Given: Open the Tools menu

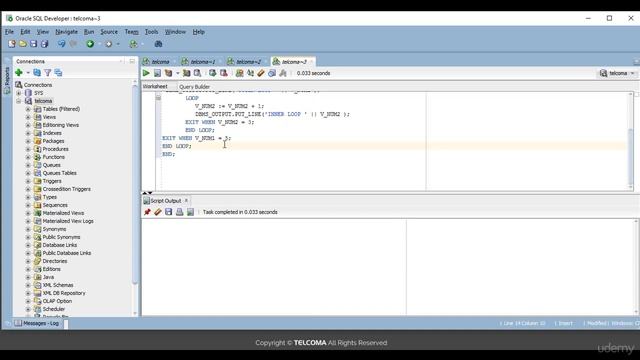Looking at the screenshot, I should pyautogui.click(x=151, y=32).
